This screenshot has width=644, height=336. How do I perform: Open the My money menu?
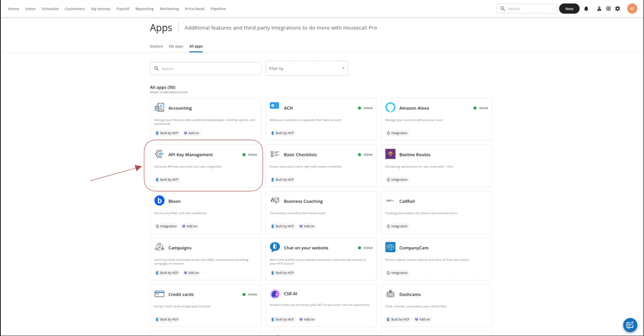tap(101, 9)
